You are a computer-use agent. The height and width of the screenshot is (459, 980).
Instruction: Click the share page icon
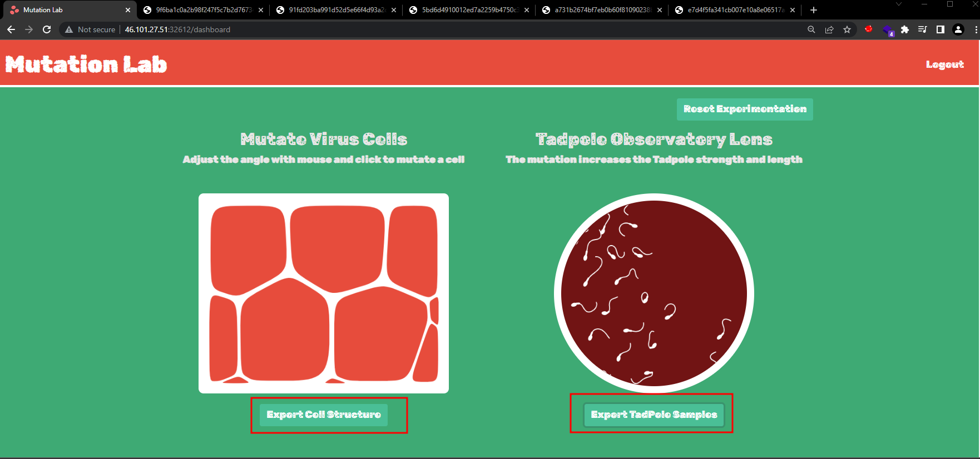click(829, 29)
